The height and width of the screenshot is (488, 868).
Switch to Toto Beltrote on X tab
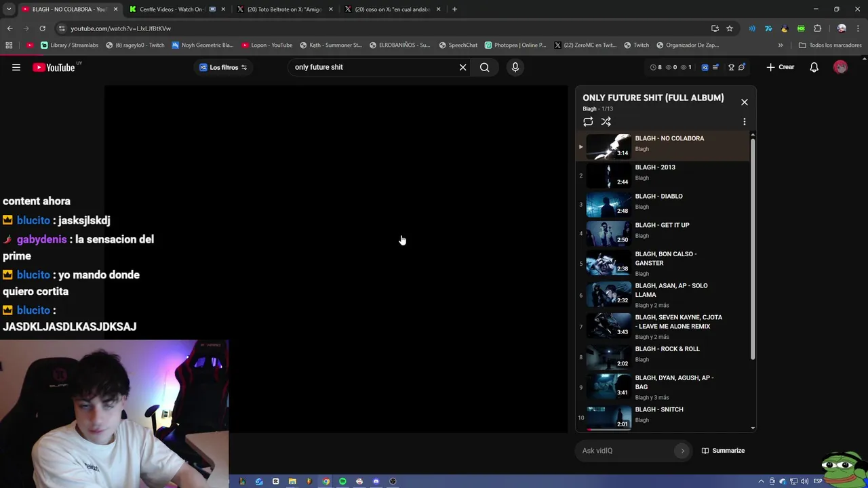click(285, 9)
